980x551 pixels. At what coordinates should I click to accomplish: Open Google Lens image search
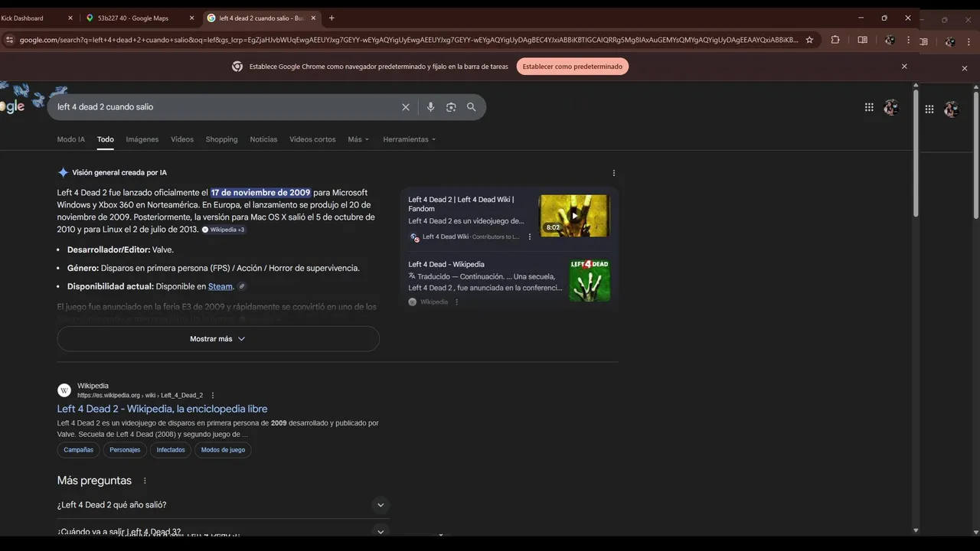[451, 107]
